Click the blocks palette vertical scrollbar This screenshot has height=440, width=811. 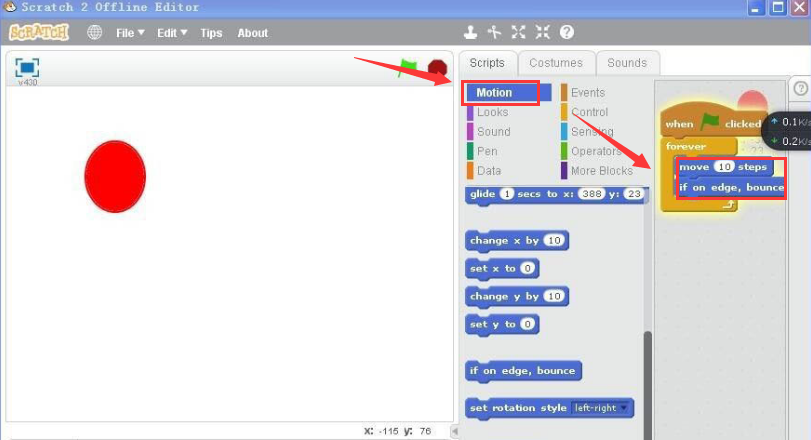648,385
